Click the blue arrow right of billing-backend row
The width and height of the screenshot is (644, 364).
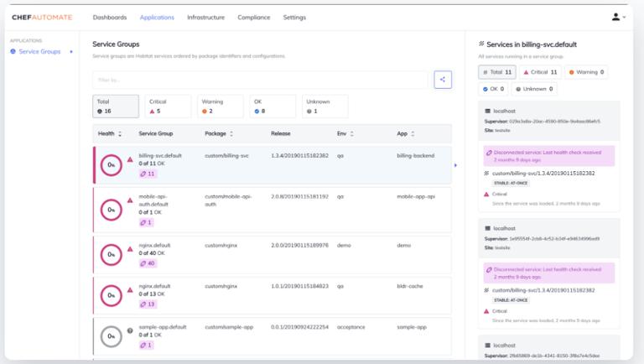(x=455, y=165)
